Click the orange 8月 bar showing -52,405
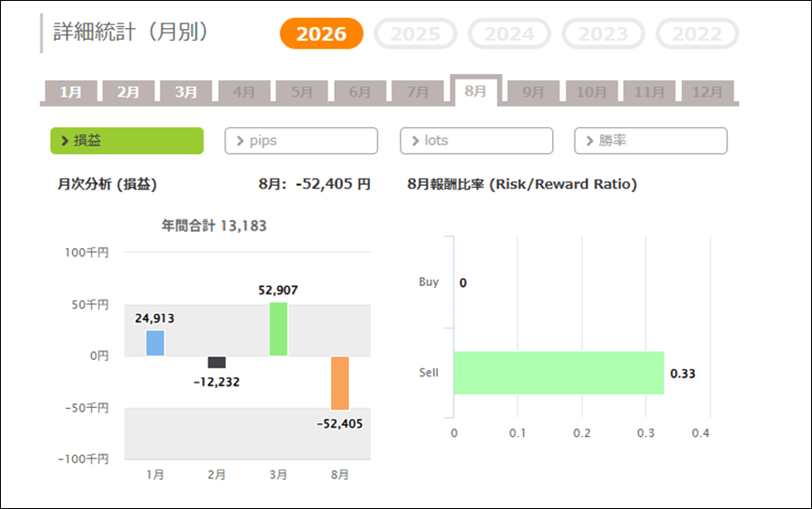The height and width of the screenshot is (509, 812). (340, 384)
